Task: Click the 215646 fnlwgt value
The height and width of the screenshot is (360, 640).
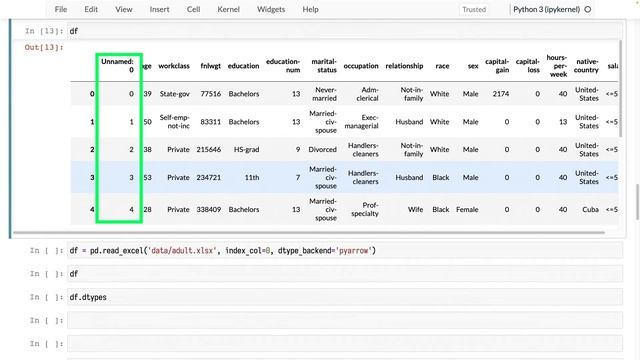Action: tap(209, 149)
